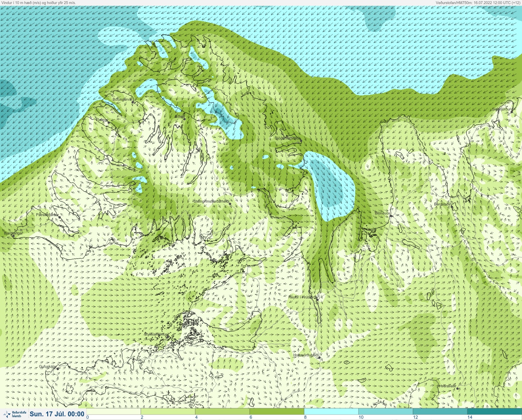The height and width of the screenshot is (420, 522).
Task: Click the Gufuskálar station label
Action: (47, 367)
